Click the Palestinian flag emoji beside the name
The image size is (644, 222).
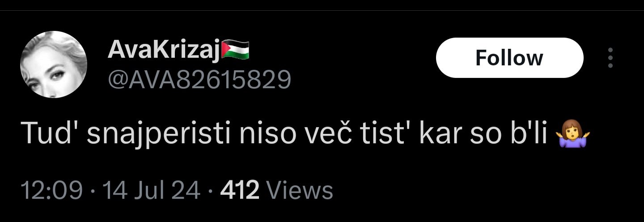[x=235, y=49]
